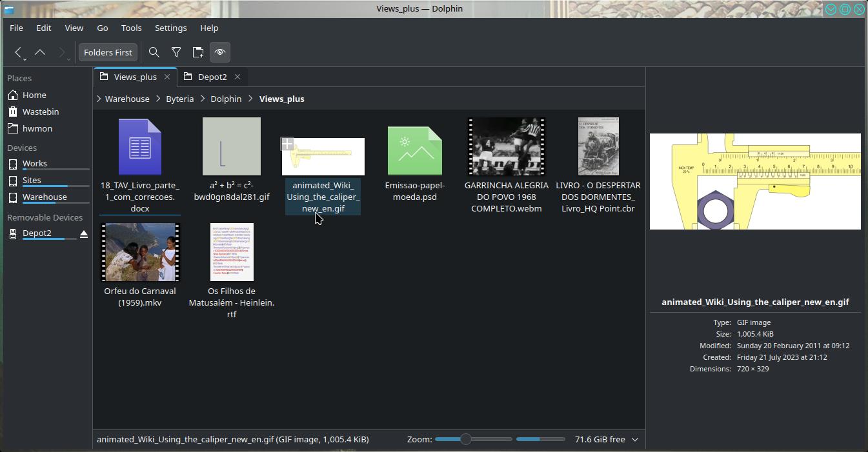868x452 pixels.
Task: Go to Dolphin folder in breadcrumb
Action: [x=226, y=99]
